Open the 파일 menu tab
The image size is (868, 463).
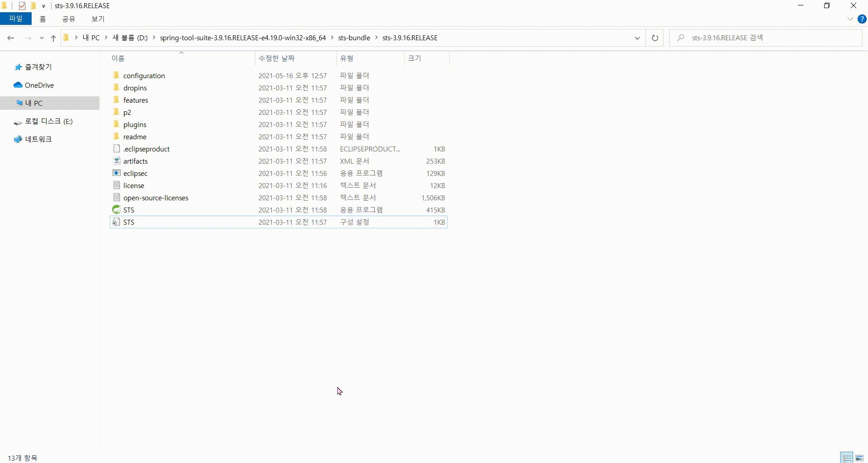(16, 19)
